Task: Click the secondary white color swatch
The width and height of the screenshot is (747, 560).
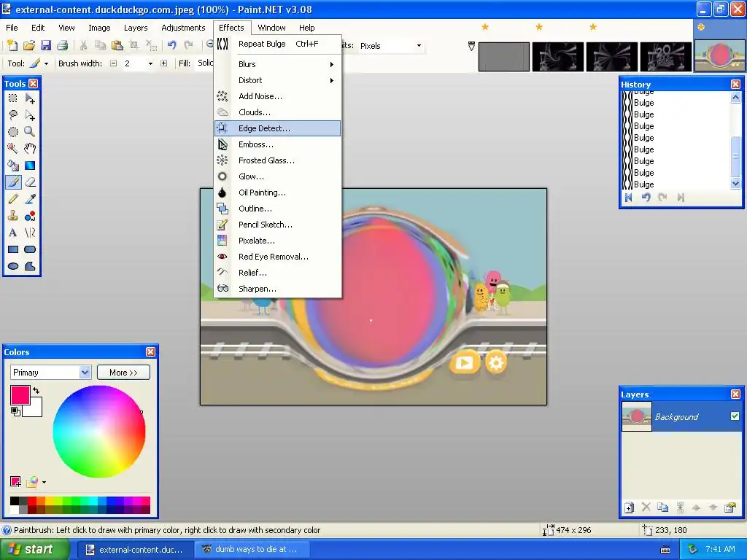Action: [x=34, y=410]
